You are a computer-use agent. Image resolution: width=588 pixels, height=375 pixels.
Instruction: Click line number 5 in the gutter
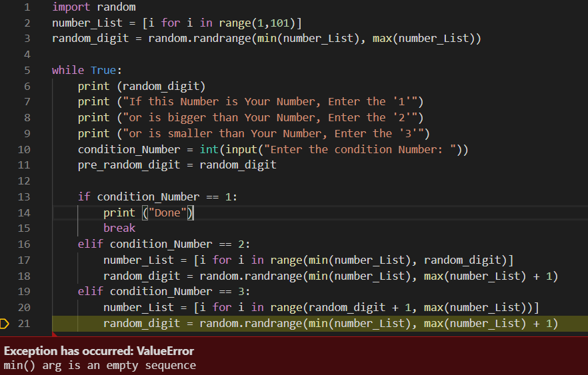(x=27, y=71)
